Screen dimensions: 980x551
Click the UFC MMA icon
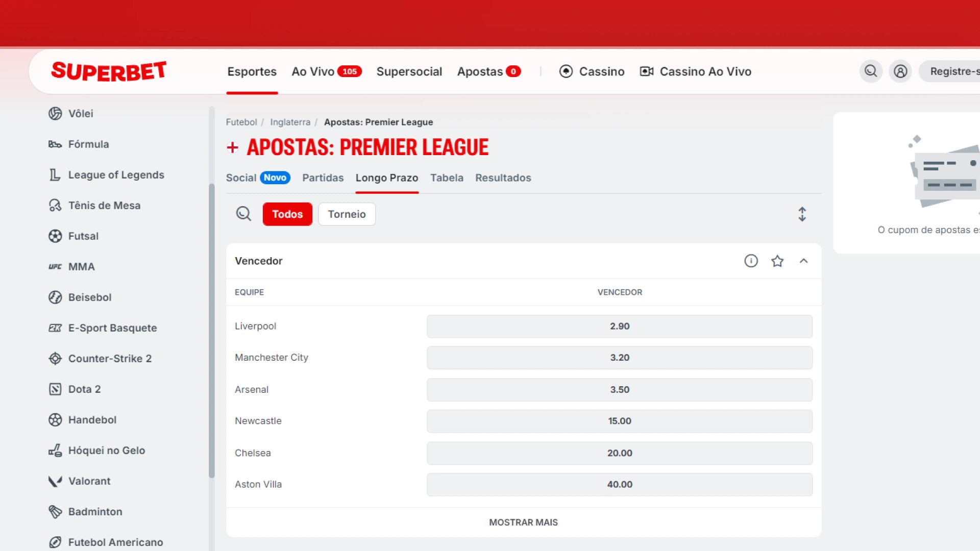55,267
